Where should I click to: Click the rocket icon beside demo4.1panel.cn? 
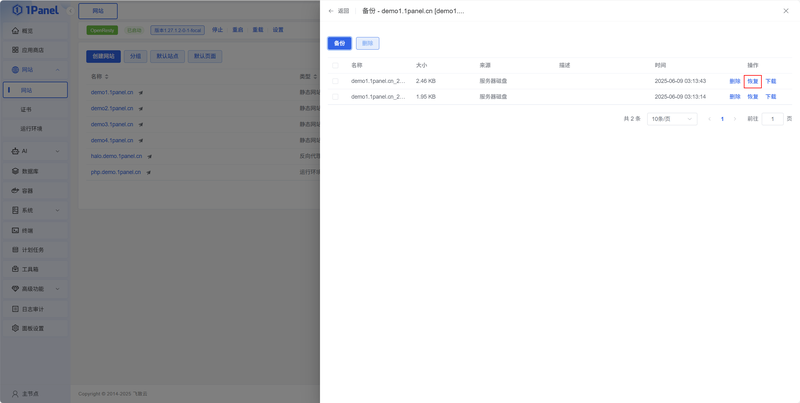[140, 140]
